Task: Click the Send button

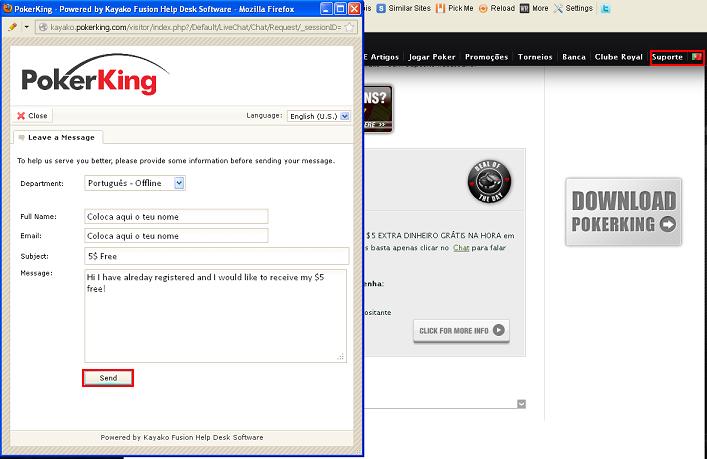Action: tap(108, 378)
